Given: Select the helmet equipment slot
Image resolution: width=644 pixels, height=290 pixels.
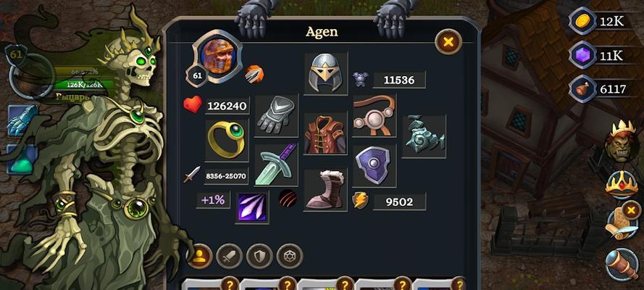Looking at the screenshot, I should 326,73.
